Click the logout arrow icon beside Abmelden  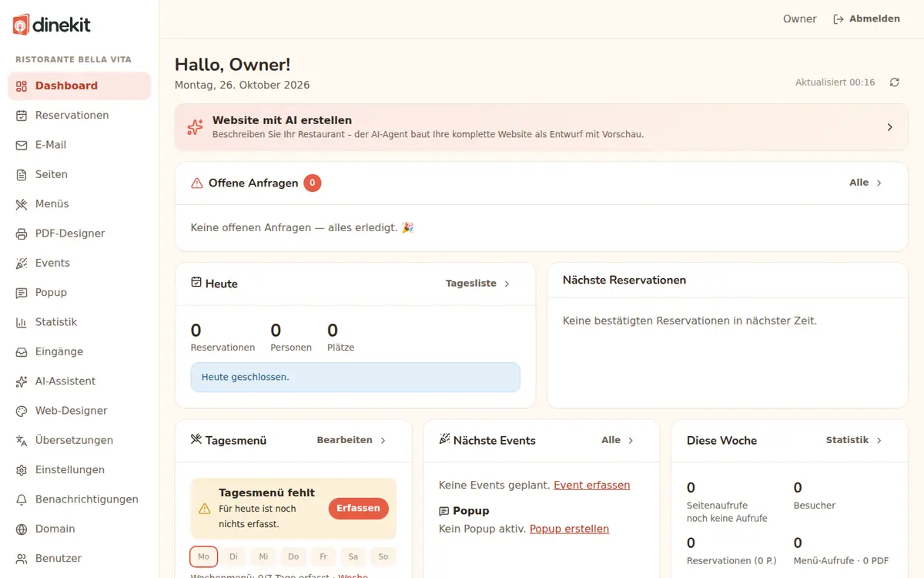(839, 19)
